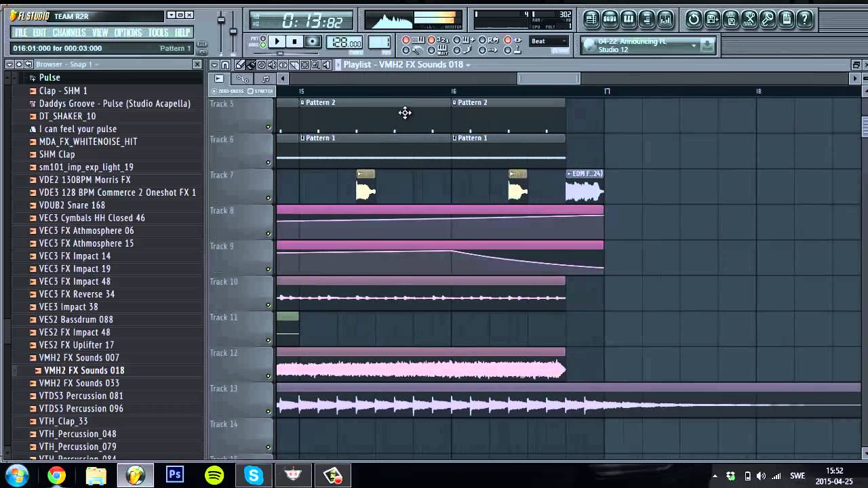Mute Track 7 using its green light
The image size is (868, 488).
tap(269, 198)
